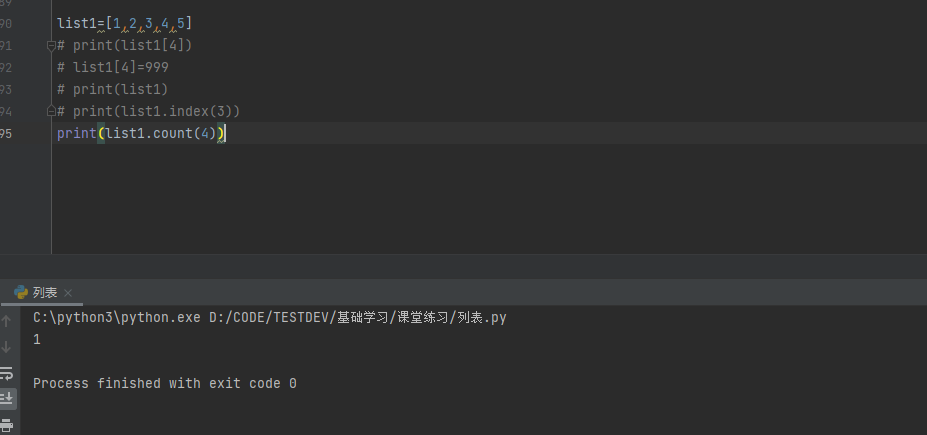This screenshot has width=927, height=435.
Task: Click the console output value 1
Action: (x=37, y=339)
